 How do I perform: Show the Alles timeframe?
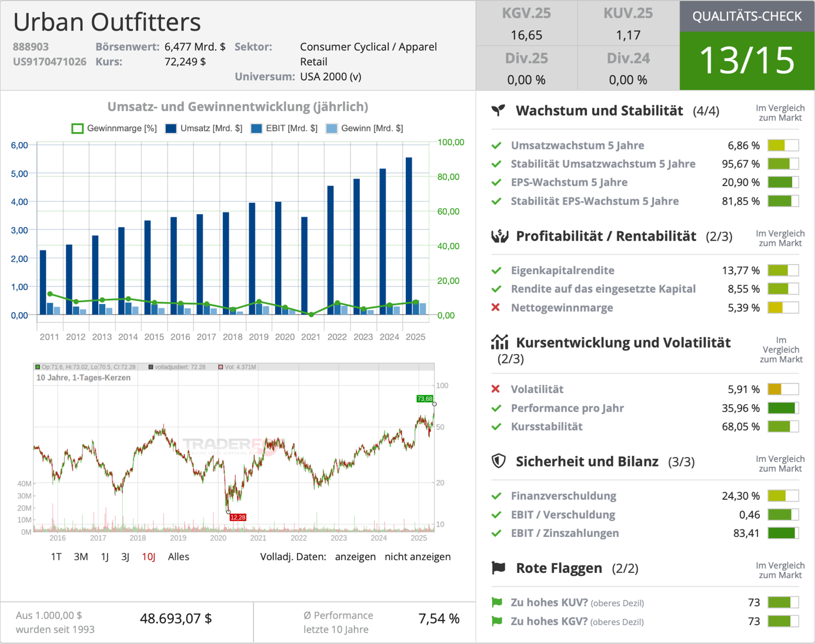(x=179, y=556)
